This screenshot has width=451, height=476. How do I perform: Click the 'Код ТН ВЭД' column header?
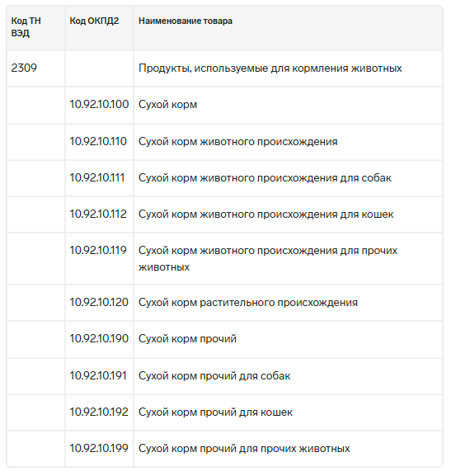(x=26, y=26)
